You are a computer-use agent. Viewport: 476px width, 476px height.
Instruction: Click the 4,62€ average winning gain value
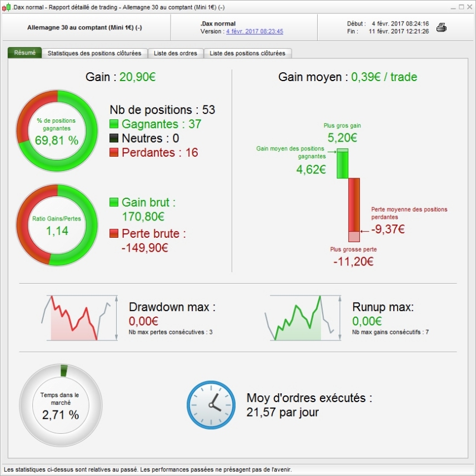[311, 169]
